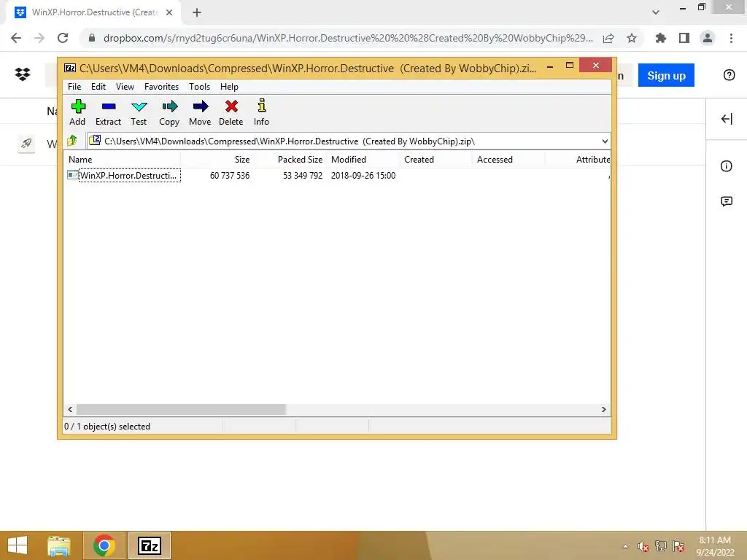Show hidden tray icons arrow

coord(625,546)
